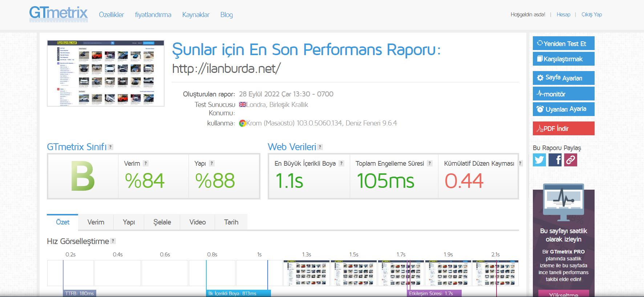This screenshot has width=644, height=297.
Task: Open Özellikler menu
Action: pyautogui.click(x=112, y=15)
